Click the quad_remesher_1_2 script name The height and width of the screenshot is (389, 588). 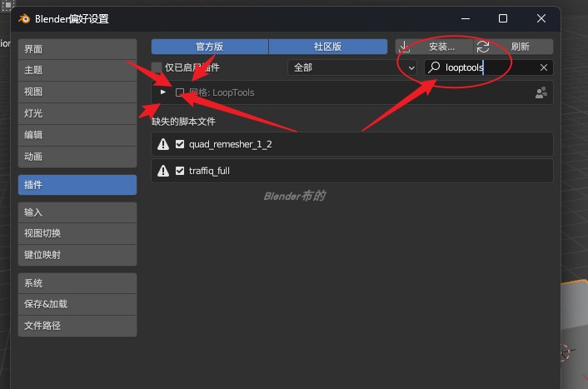230,144
